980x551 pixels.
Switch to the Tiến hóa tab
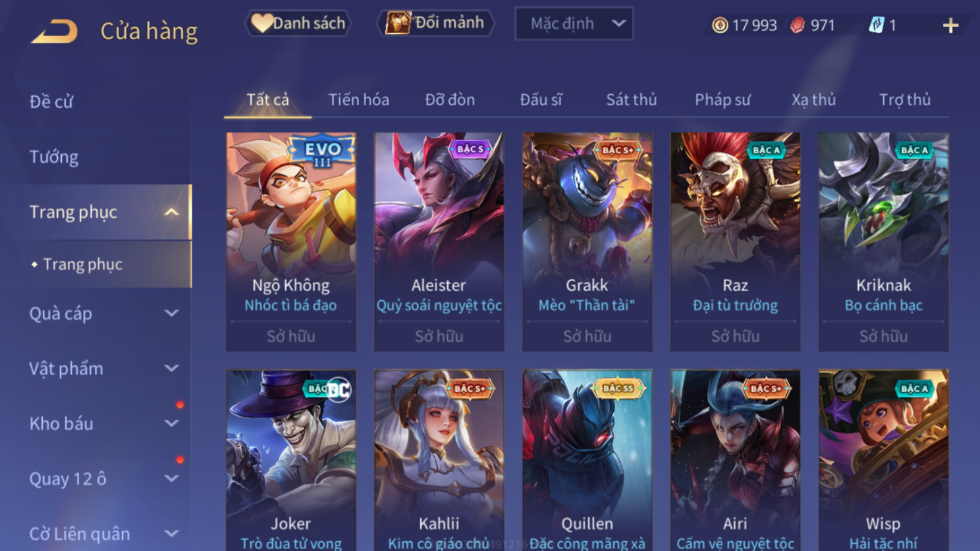[359, 99]
